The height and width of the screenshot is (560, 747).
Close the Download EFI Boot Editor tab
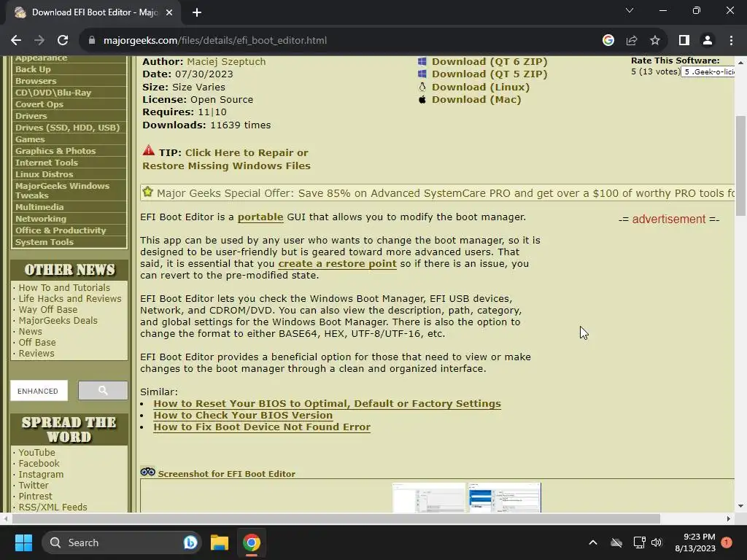[169, 13]
